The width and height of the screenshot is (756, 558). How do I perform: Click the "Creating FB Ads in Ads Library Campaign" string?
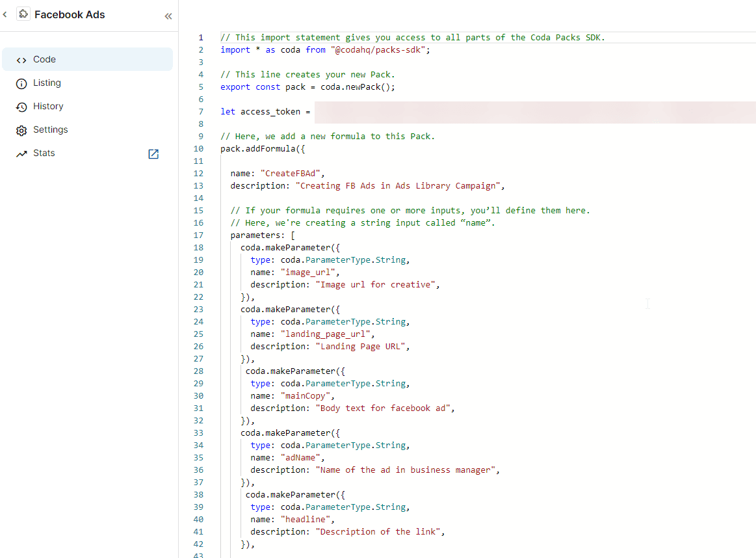[398, 186]
